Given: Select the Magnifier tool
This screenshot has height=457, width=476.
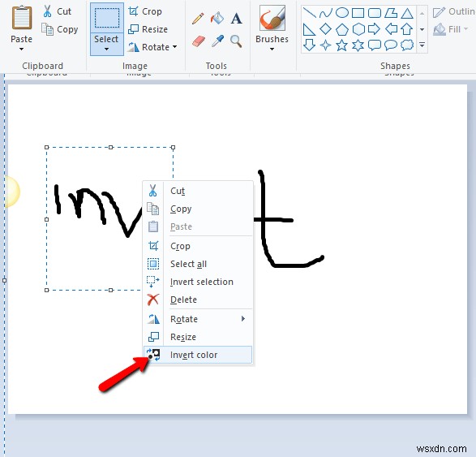Looking at the screenshot, I should click(x=236, y=41).
